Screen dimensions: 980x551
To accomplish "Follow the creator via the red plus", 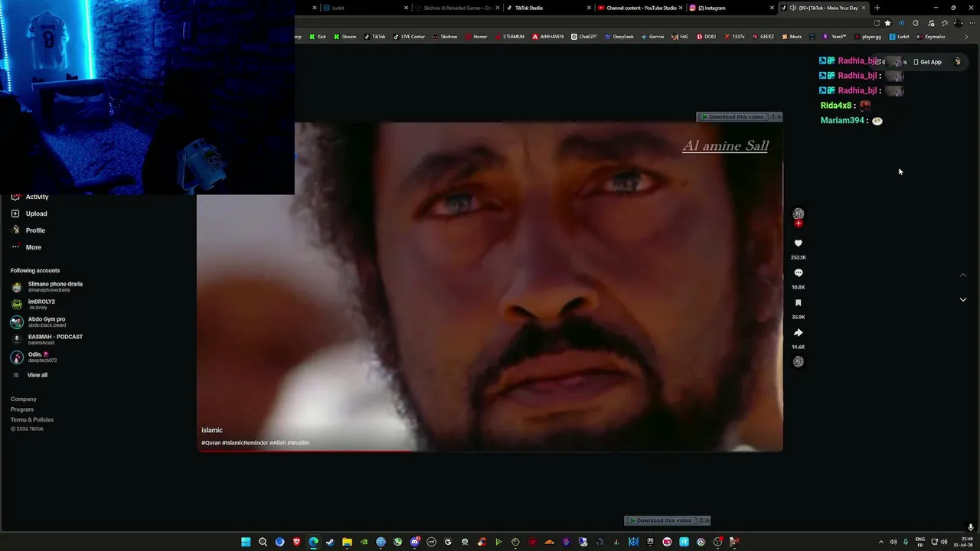I will [x=799, y=223].
